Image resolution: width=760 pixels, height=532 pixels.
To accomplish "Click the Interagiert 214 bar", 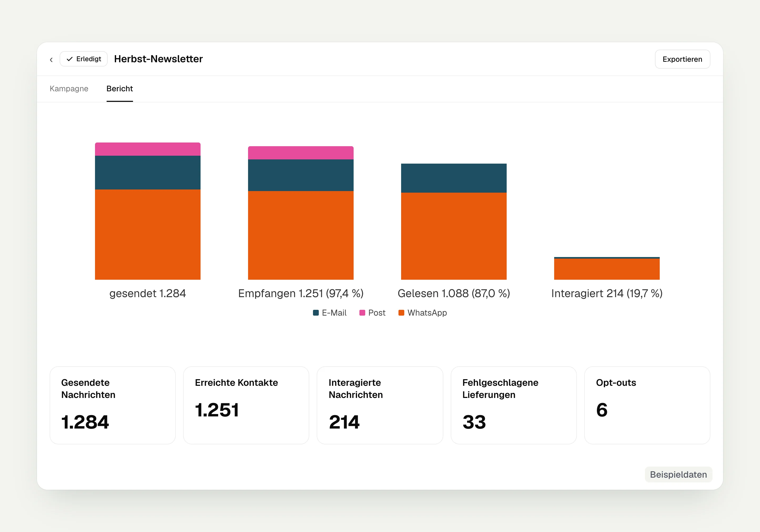I will (x=606, y=268).
